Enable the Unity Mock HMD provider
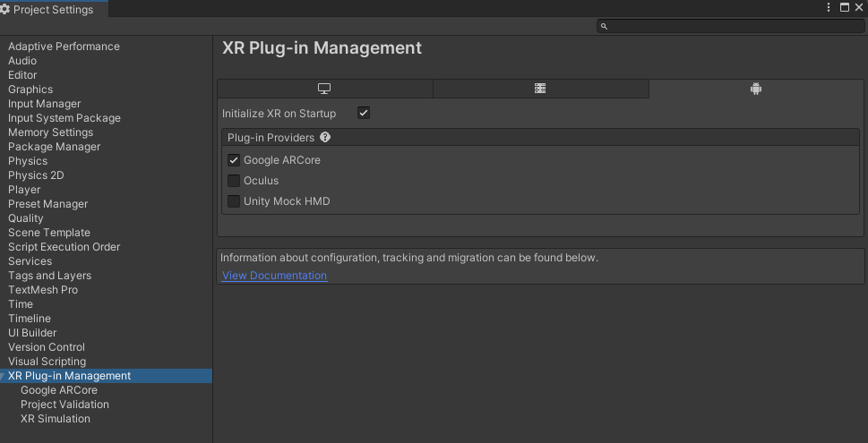 point(234,201)
